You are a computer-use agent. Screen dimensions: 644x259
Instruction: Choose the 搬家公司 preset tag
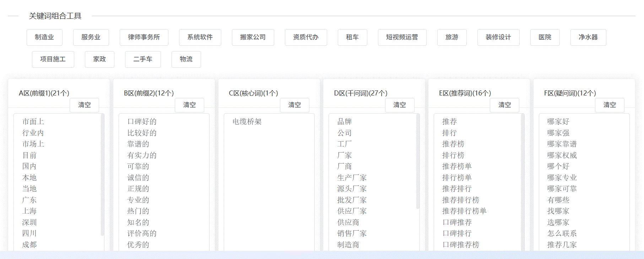coord(253,37)
